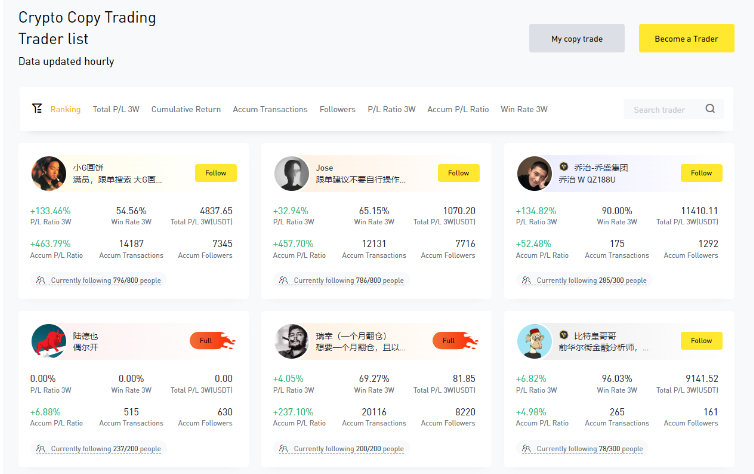Viewport: 754px width, 474px height.
Task: Sort by Total P/L 3W
Action: 116,109
